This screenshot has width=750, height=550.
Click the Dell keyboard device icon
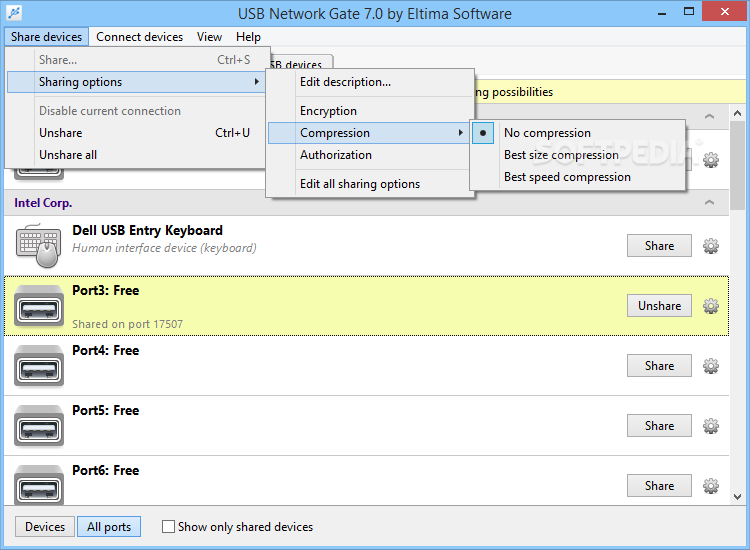pos(38,245)
